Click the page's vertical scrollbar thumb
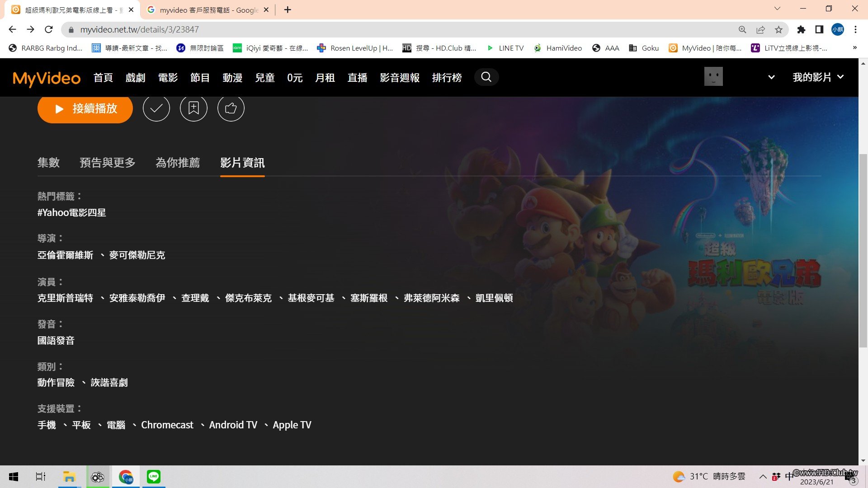The image size is (868, 488). pos(863,251)
